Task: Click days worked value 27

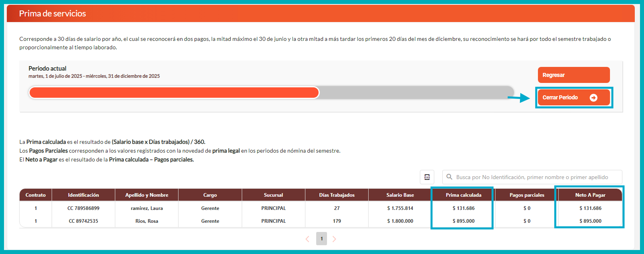Action: (x=337, y=208)
